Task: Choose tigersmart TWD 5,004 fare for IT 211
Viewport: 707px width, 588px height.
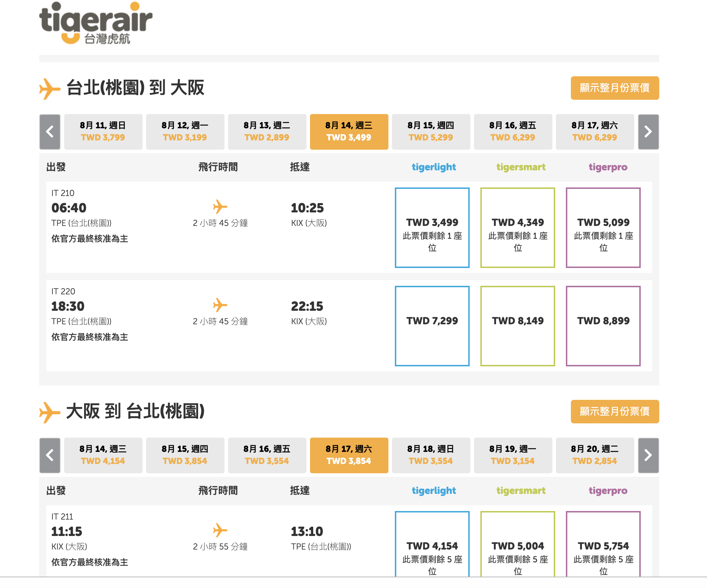Action: tap(518, 544)
